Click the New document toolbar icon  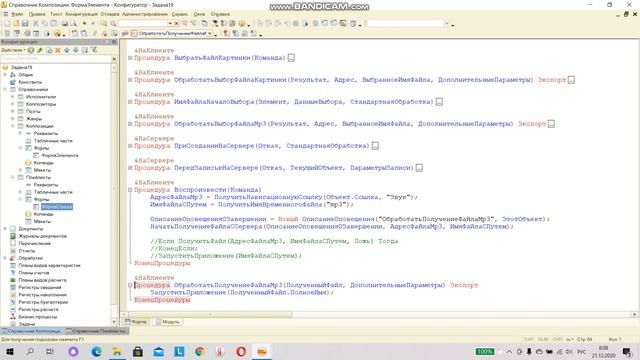(7, 24)
